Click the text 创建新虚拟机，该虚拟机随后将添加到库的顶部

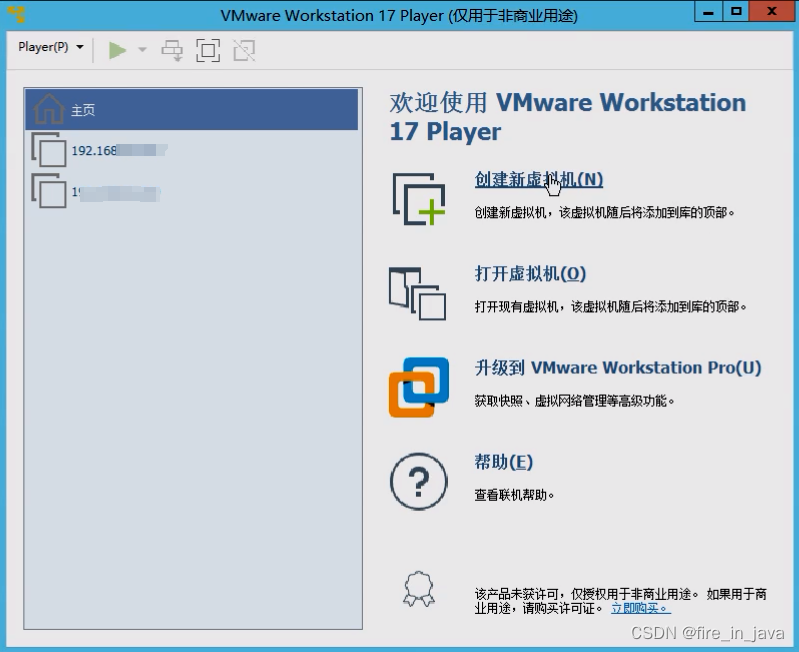[604, 212]
